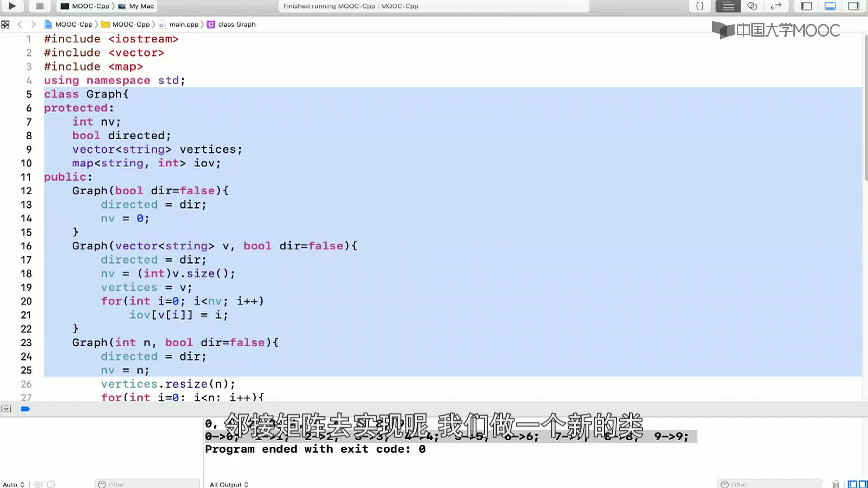The height and width of the screenshot is (488, 868).
Task: Click the '#include <iostream>' line
Action: (111, 39)
